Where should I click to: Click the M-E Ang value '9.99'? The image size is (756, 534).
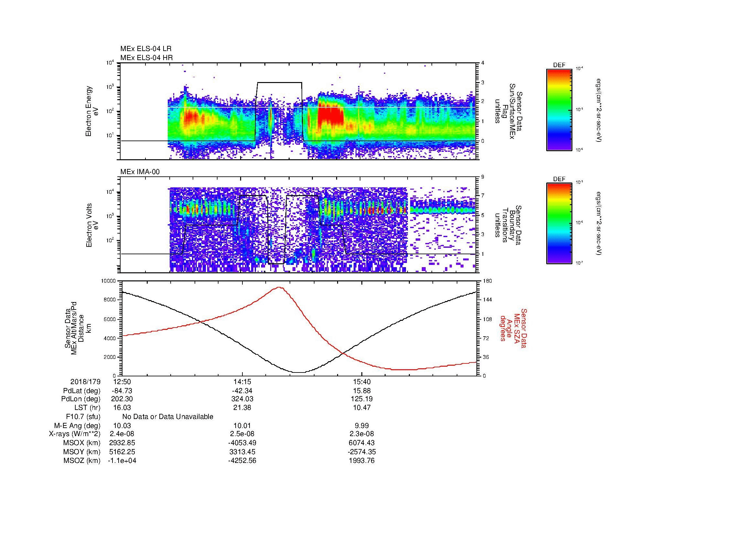(362, 425)
